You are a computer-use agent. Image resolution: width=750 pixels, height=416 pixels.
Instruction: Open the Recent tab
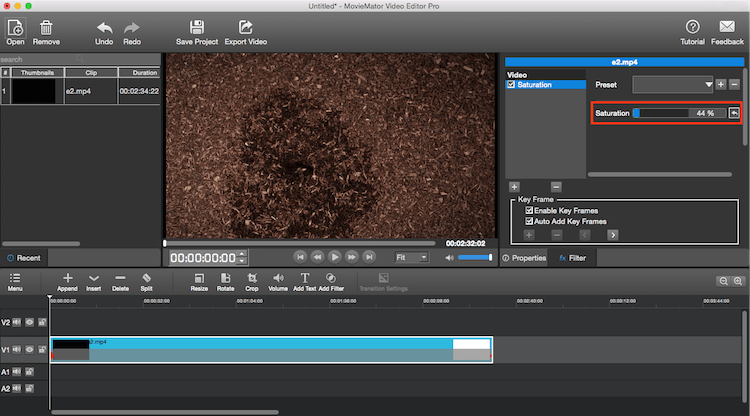pos(24,258)
